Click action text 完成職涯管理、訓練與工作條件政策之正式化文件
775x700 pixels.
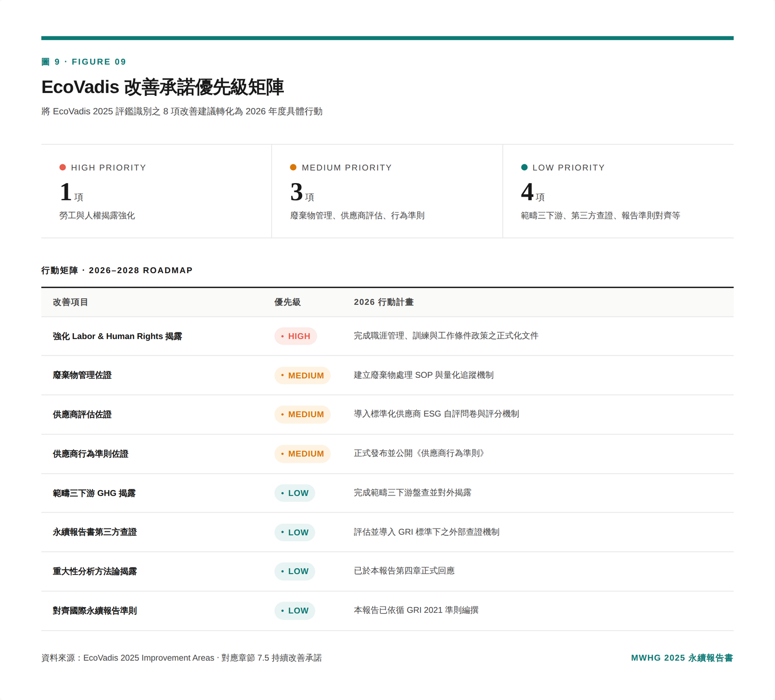(446, 336)
